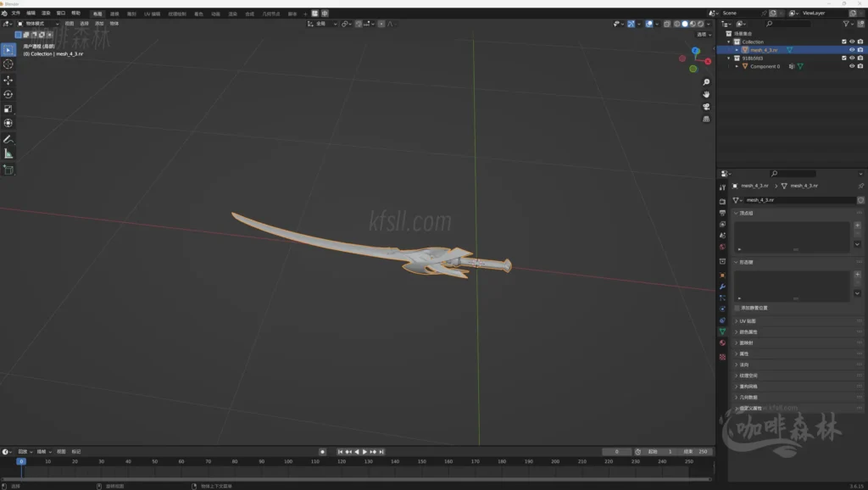Viewport: 868px width, 490px height.
Task: Collapse the 918b5fd3 collection
Action: coord(729,58)
